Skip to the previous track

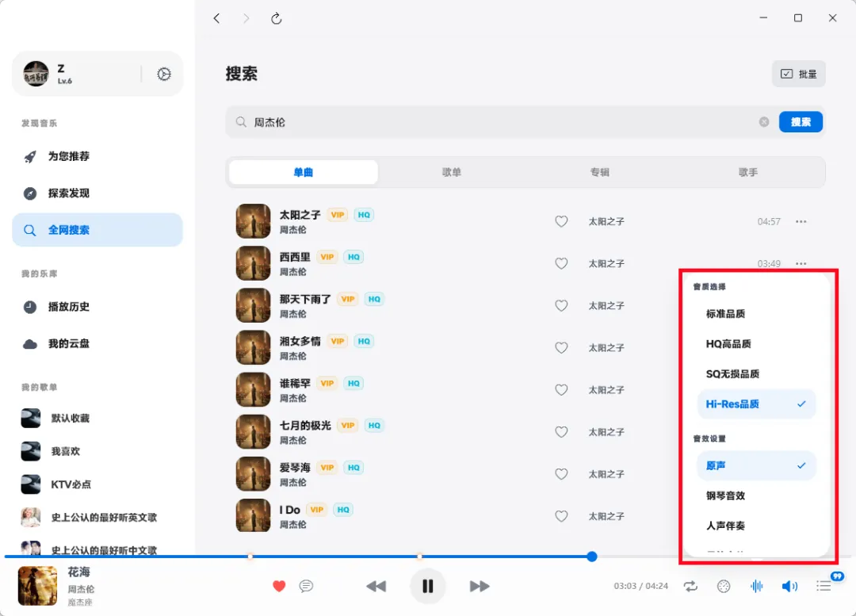point(376,586)
